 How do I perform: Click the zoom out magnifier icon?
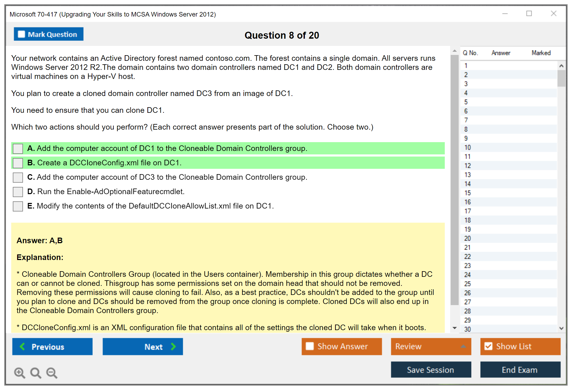(x=52, y=373)
